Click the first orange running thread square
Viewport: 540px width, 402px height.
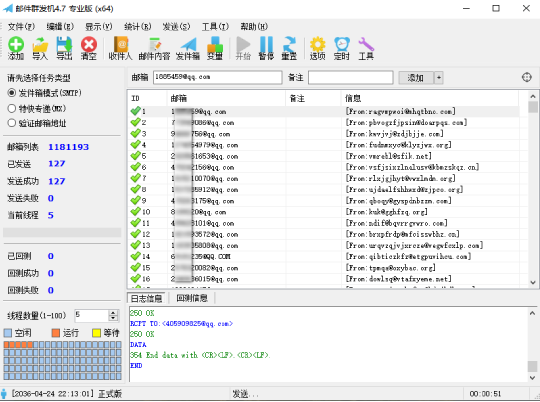pyautogui.click(x=6, y=344)
